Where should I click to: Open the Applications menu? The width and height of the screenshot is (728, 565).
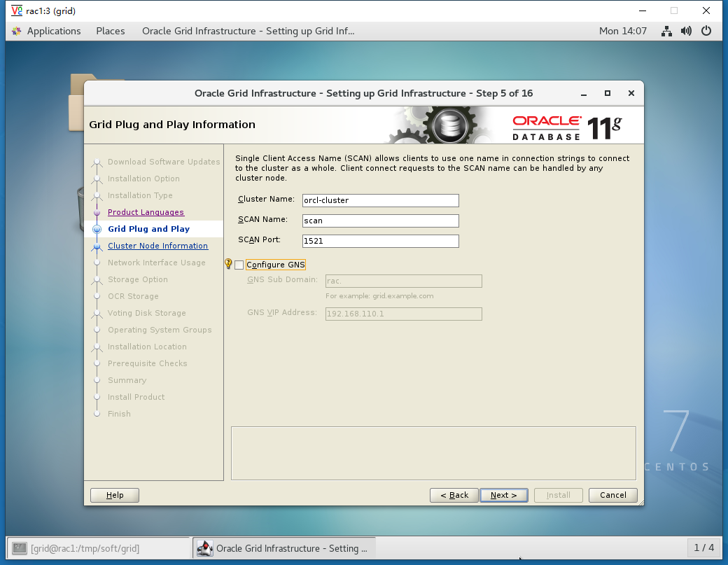click(x=53, y=31)
